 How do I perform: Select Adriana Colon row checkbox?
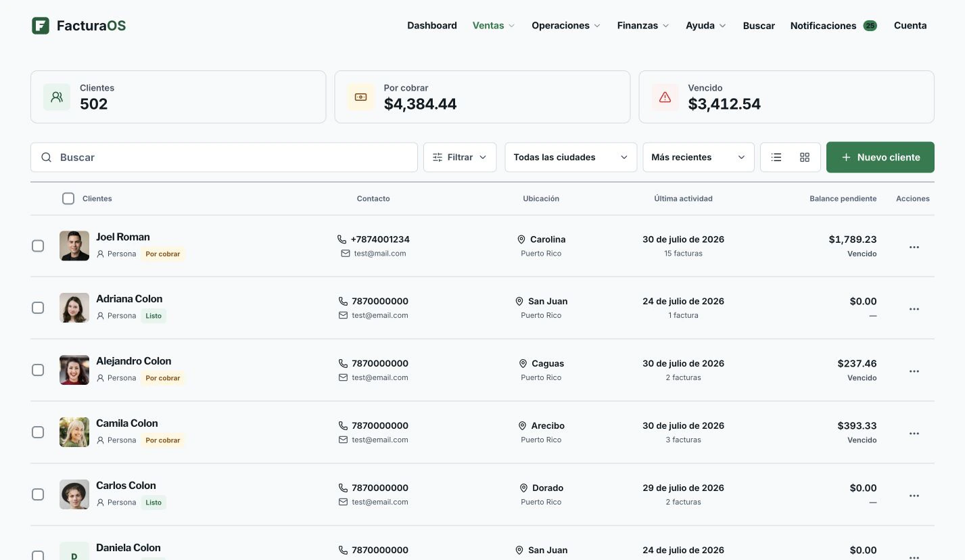tap(38, 308)
